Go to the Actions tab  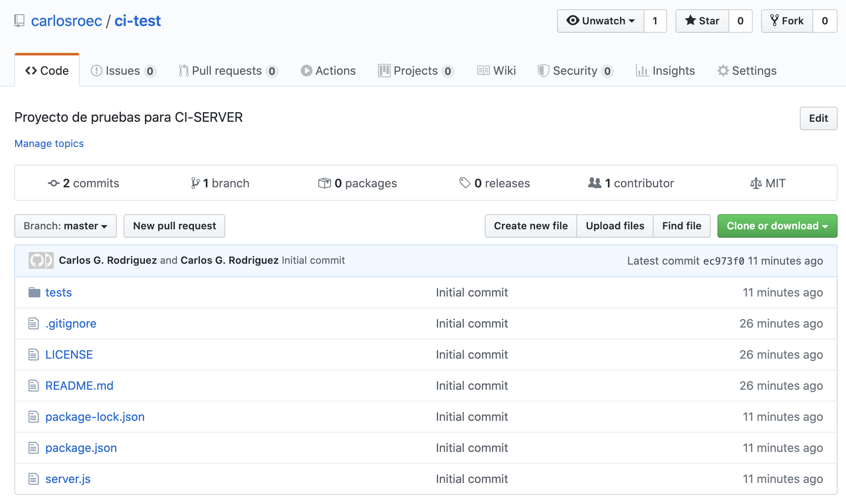[328, 71]
